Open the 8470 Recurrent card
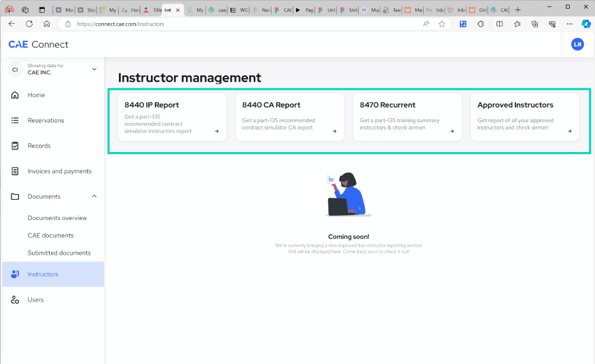 pos(408,117)
